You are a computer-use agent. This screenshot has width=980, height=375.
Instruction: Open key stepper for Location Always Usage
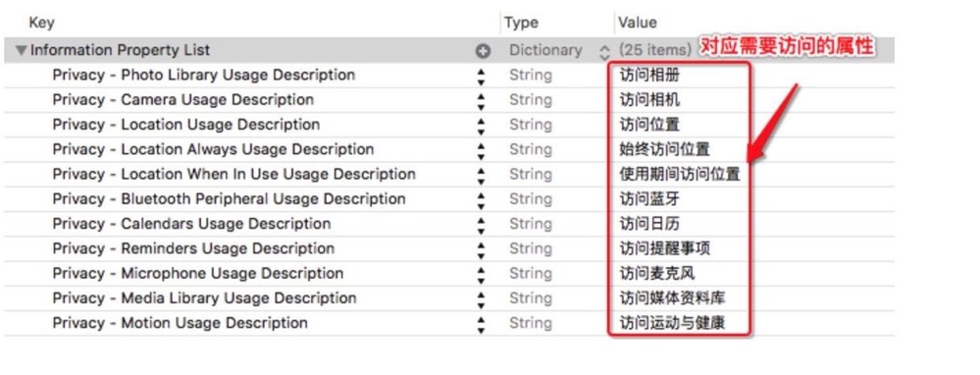tap(481, 150)
